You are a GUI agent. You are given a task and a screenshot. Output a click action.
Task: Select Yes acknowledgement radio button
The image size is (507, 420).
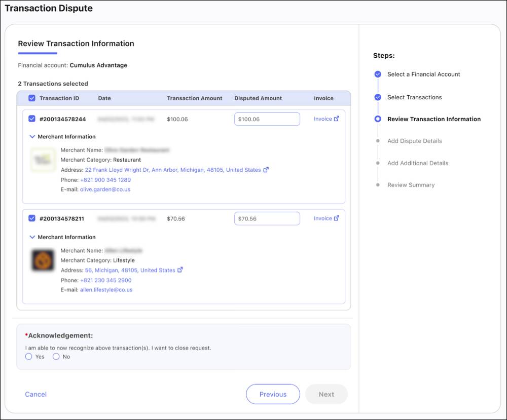pyautogui.click(x=29, y=357)
